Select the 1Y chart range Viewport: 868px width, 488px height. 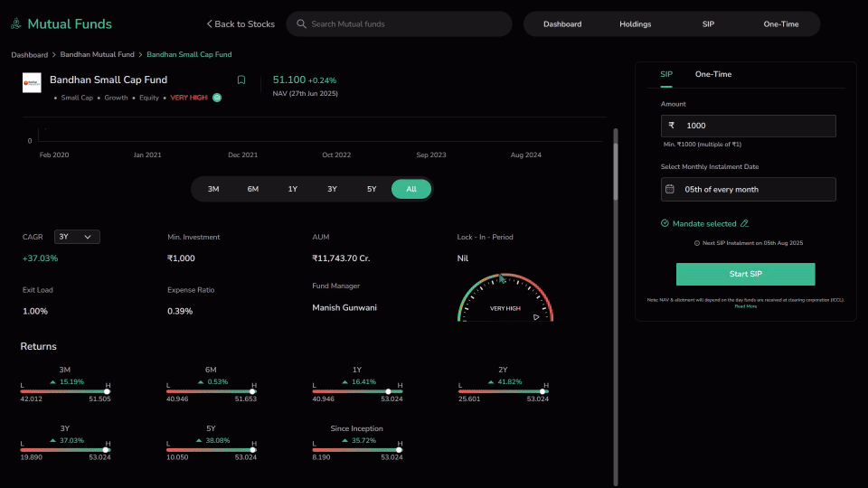coord(292,189)
